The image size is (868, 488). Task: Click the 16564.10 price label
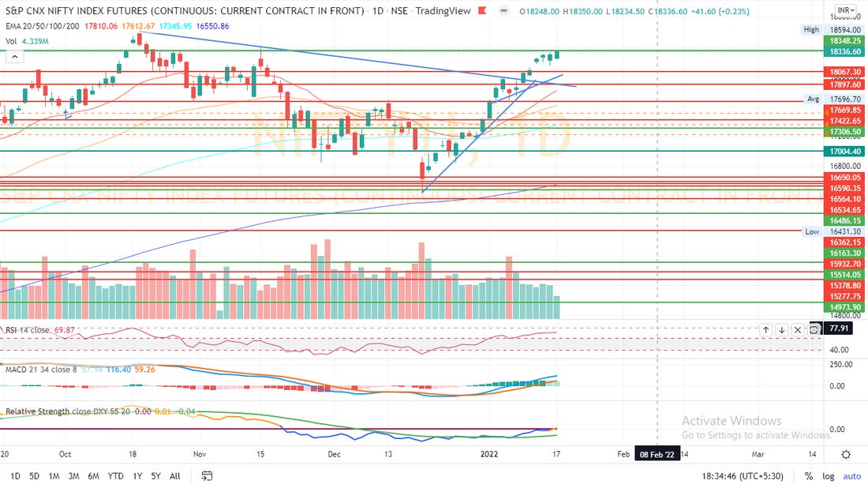coord(845,200)
